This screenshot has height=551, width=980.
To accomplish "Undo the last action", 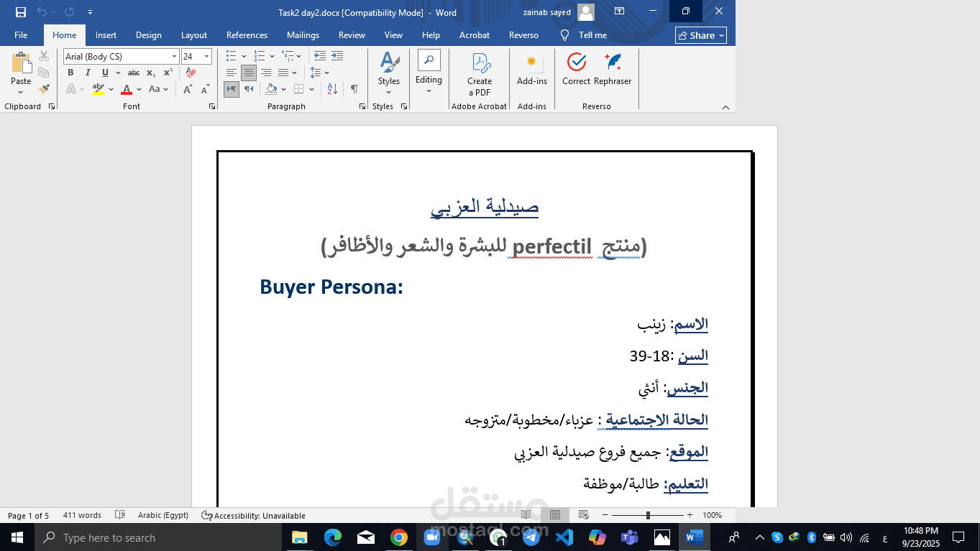I will (x=42, y=12).
